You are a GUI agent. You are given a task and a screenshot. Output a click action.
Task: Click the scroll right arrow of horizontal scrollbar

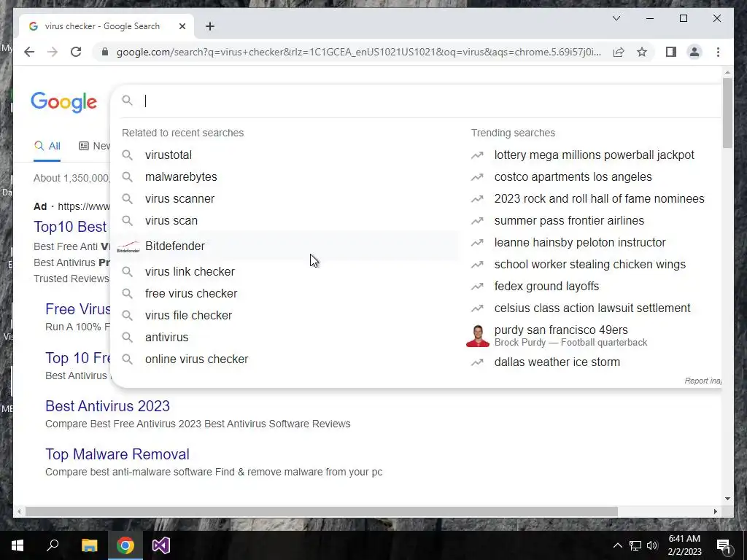click(715, 511)
